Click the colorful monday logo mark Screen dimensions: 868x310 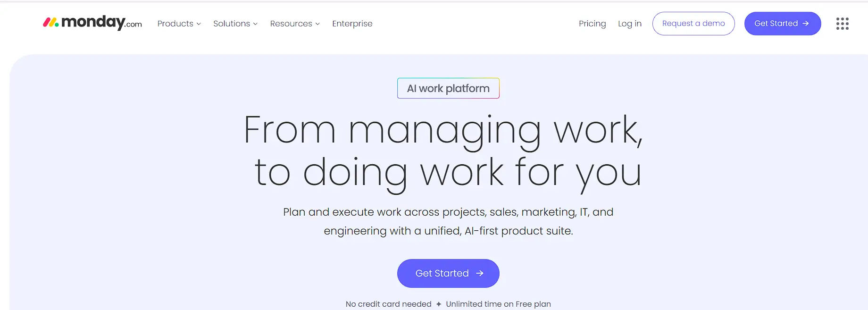50,22
